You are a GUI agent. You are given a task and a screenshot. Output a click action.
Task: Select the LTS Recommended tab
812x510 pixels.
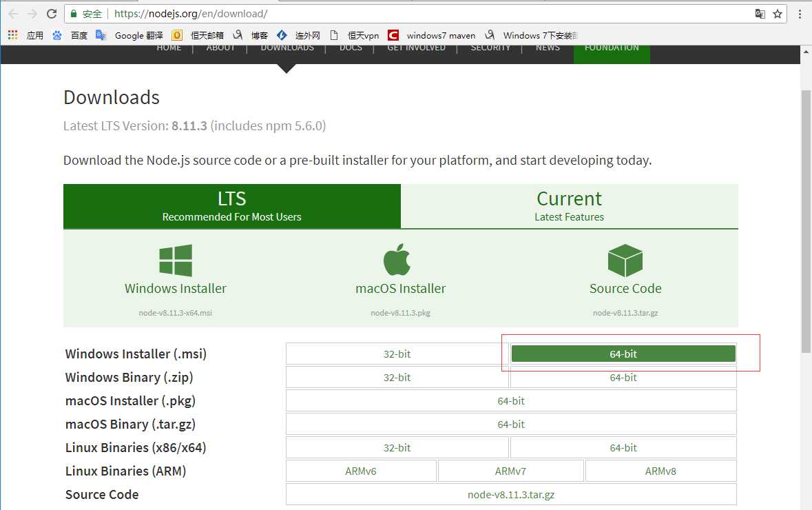coord(232,206)
